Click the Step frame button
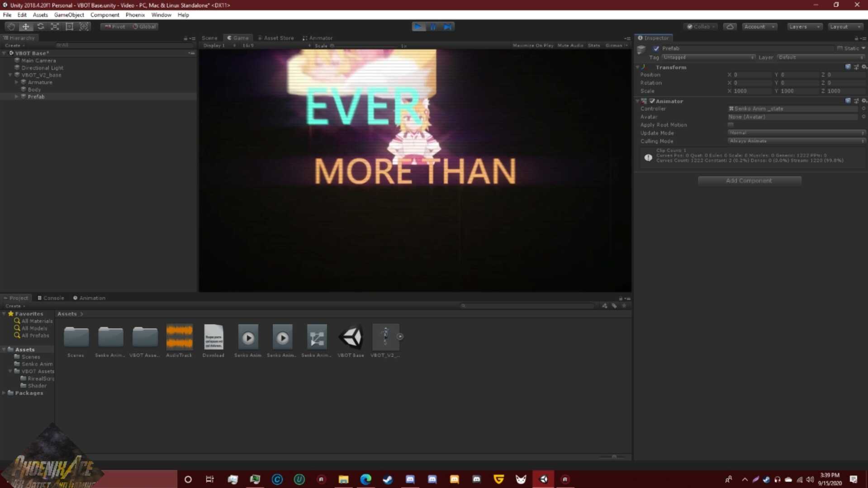 (447, 27)
